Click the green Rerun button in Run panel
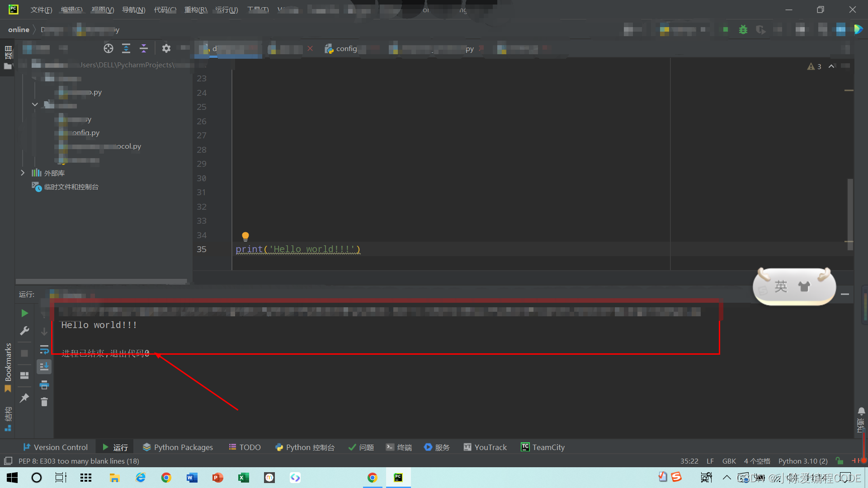Viewport: 868px width, 488px height. click(x=24, y=313)
